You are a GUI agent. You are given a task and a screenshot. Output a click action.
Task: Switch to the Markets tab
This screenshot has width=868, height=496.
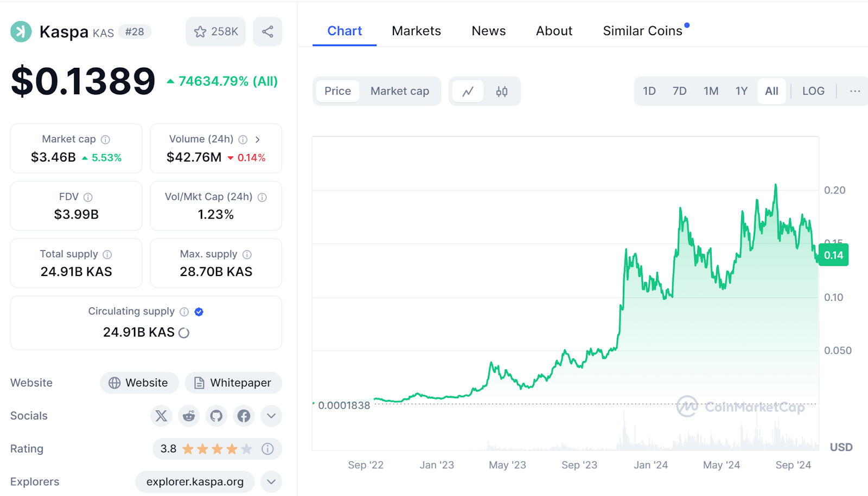tap(416, 31)
